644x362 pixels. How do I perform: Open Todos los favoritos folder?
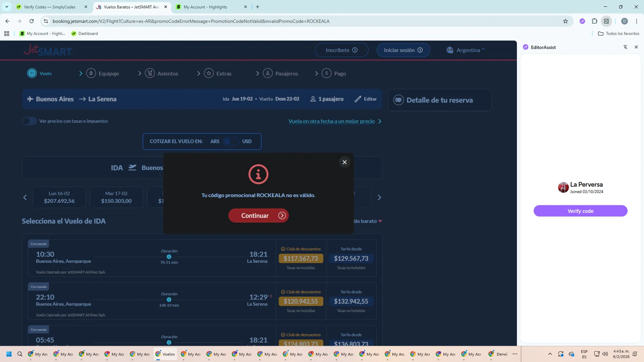click(x=619, y=33)
